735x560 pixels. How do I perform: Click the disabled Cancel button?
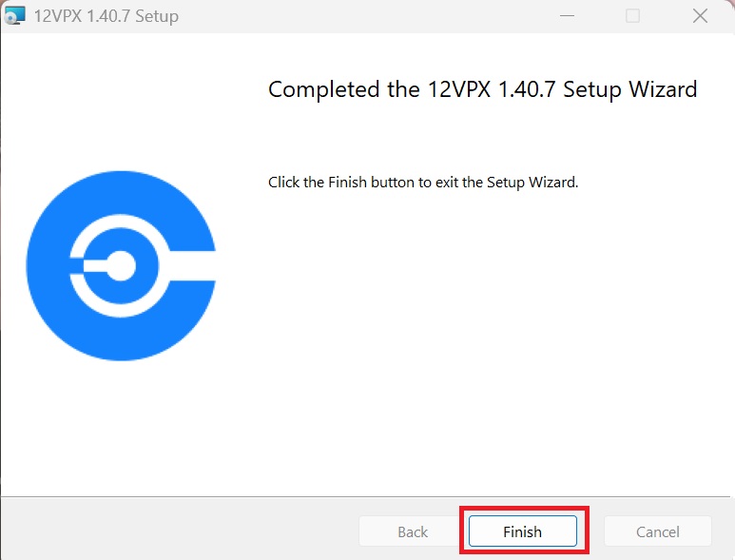[x=658, y=531]
